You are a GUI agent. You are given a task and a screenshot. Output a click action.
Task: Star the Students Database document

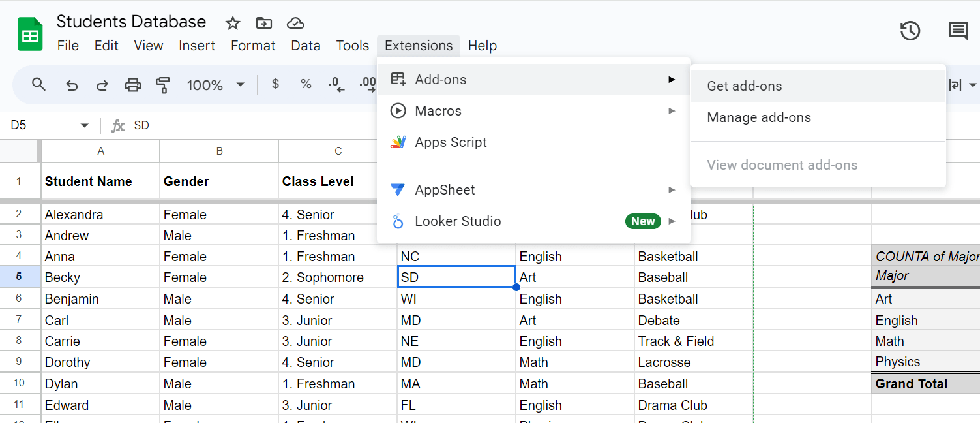[x=232, y=23]
